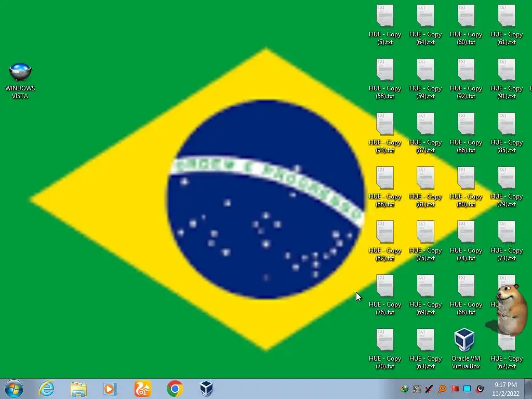Select the WINDOWS VISTA desktop shortcut
532x399 pixels.
click(x=20, y=81)
